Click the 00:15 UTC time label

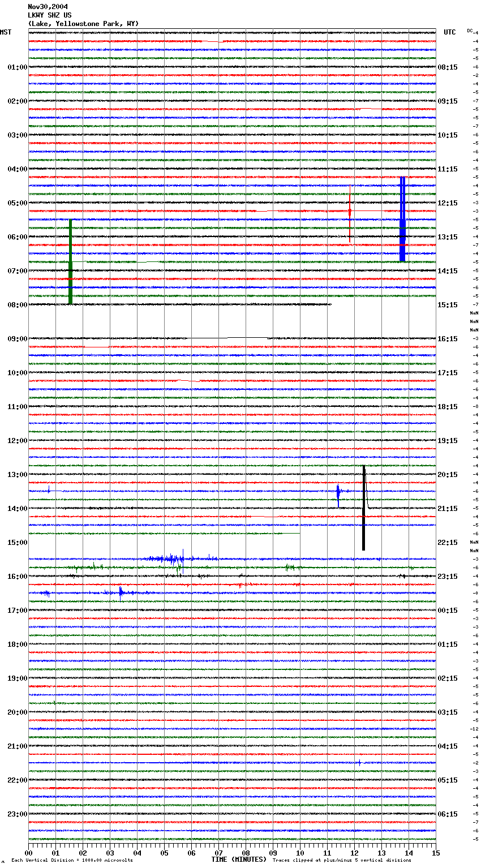pos(448,611)
